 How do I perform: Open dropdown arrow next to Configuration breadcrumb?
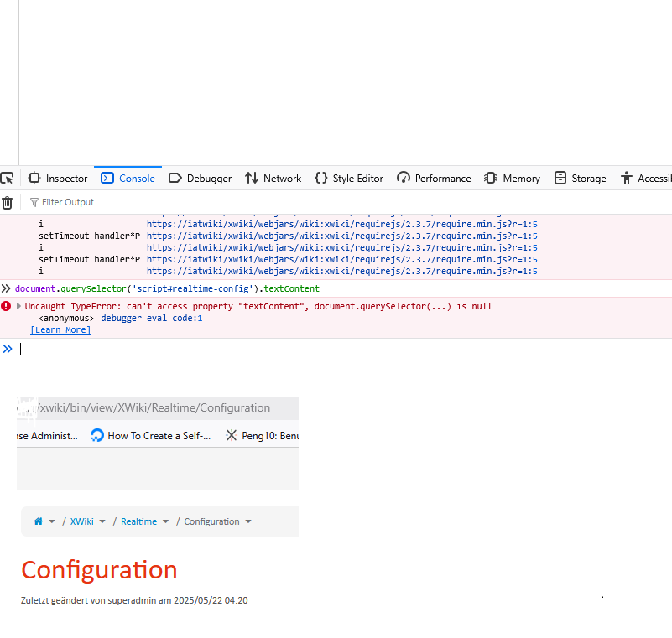click(x=249, y=521)
